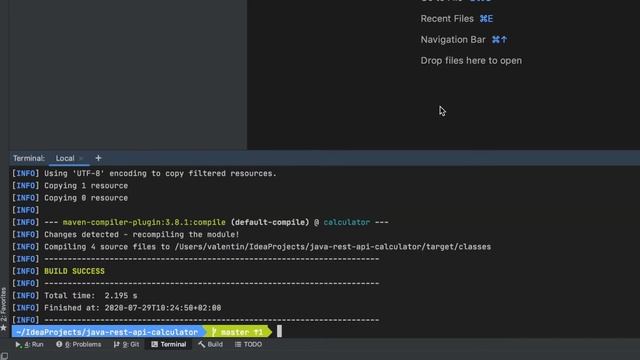Select the Local terminal session tab
640x360 pixels.
point(65,158)
